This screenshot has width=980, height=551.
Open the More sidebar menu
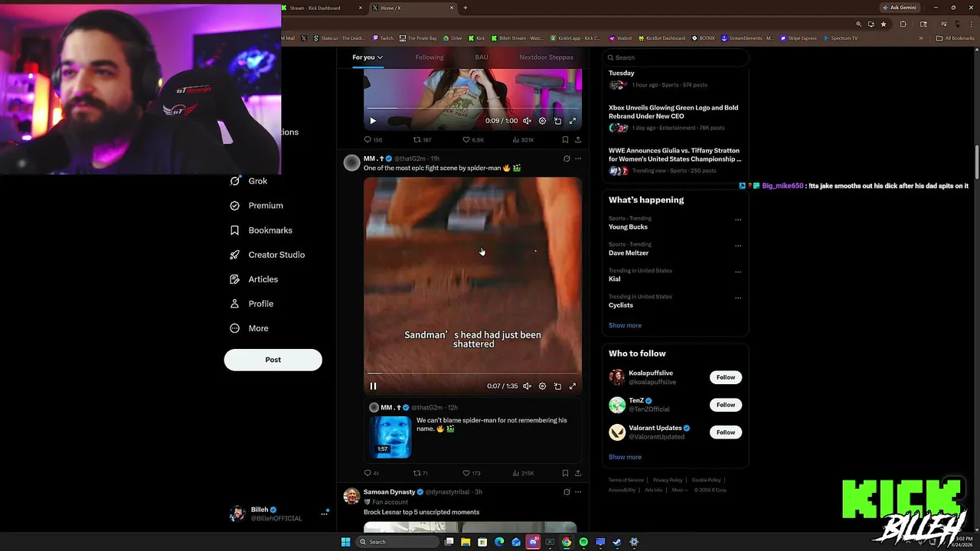pos(250,328)
